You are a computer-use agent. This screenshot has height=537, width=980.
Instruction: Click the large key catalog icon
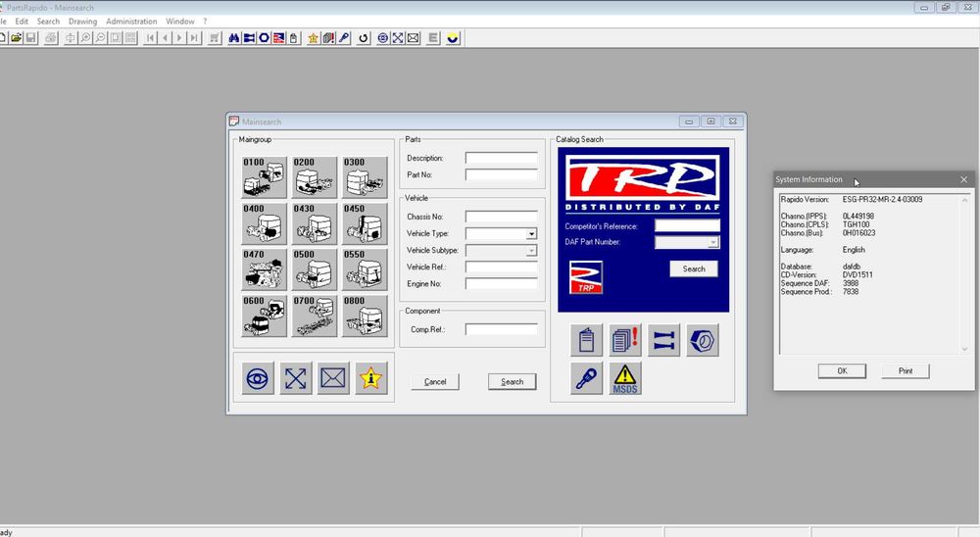click(586, 378)
